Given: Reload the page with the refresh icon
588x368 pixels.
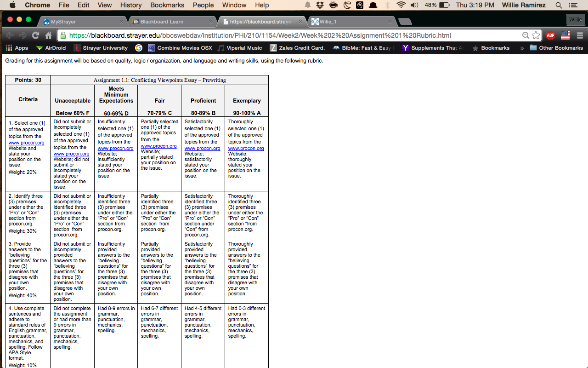Looking at the screenshot, I should click(35, 35).
